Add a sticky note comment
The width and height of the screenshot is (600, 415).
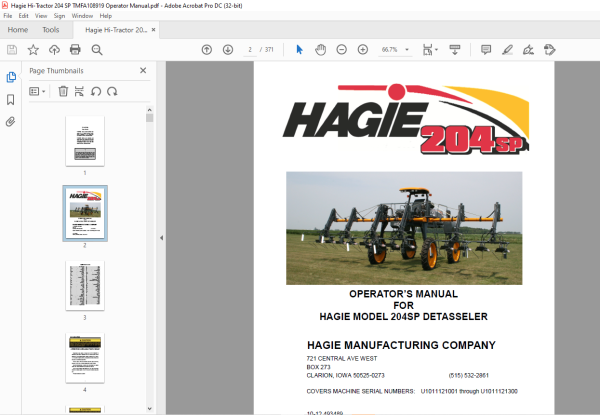coord(486,50)
